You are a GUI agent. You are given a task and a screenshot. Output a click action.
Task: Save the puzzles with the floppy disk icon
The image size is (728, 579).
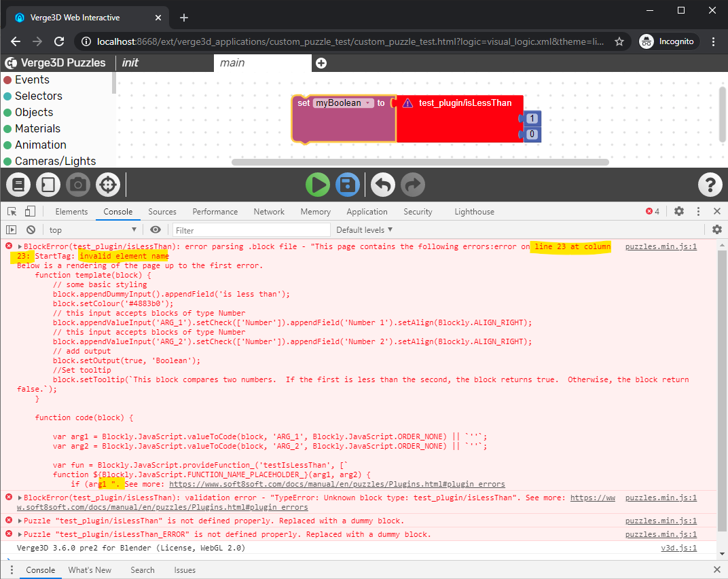(348, 185)
